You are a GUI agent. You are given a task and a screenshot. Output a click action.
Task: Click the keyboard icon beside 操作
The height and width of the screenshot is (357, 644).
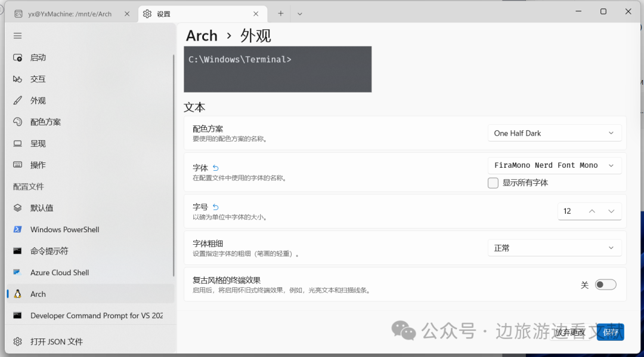[x=18, y=165]
